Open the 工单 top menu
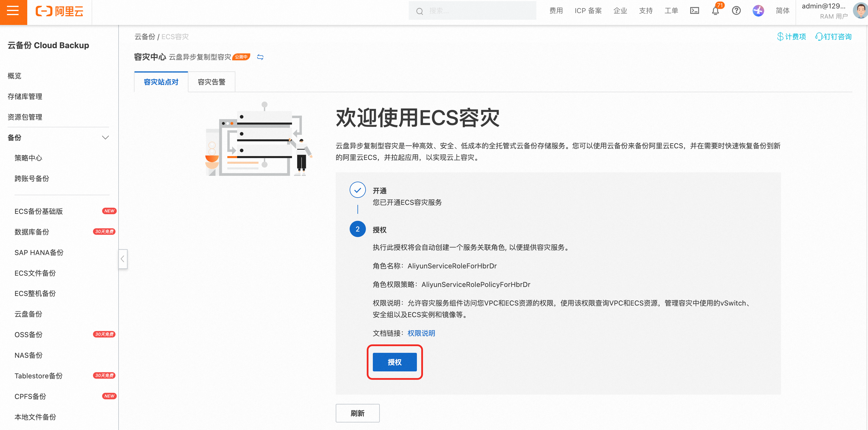This screenshot has width=868, height=430. (671, 11)
